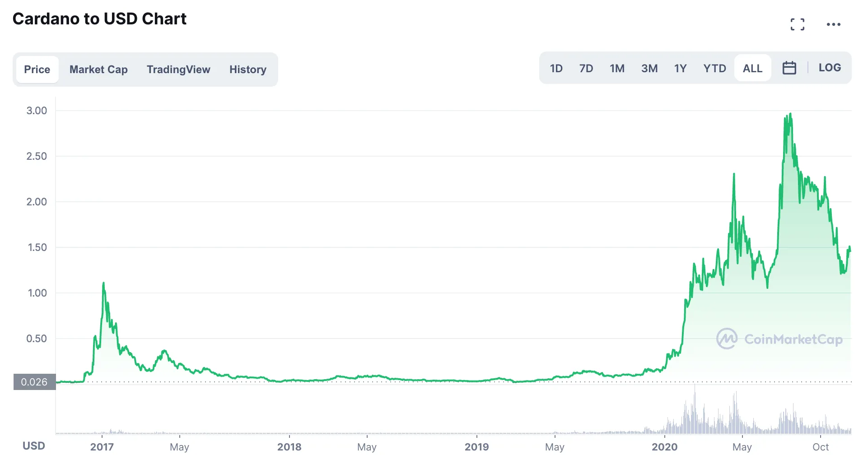The image size is (868, 455).
Task: Switch to the TradingView tab
Action: click(x=178, y=70)
